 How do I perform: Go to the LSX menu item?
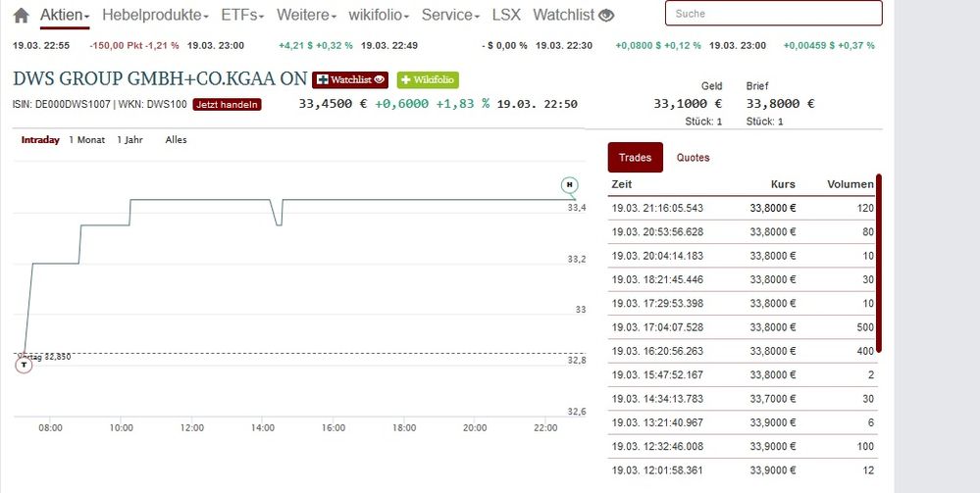pos(506,16)
